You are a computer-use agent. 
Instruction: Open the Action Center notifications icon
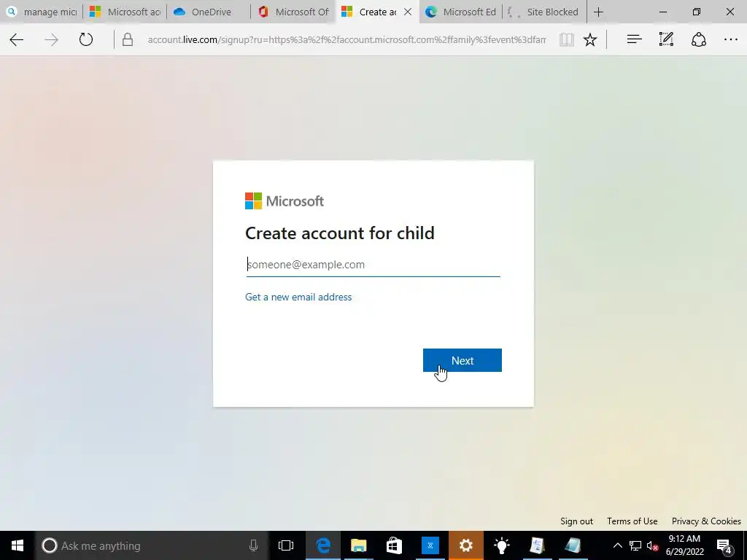tap(724, 545)
